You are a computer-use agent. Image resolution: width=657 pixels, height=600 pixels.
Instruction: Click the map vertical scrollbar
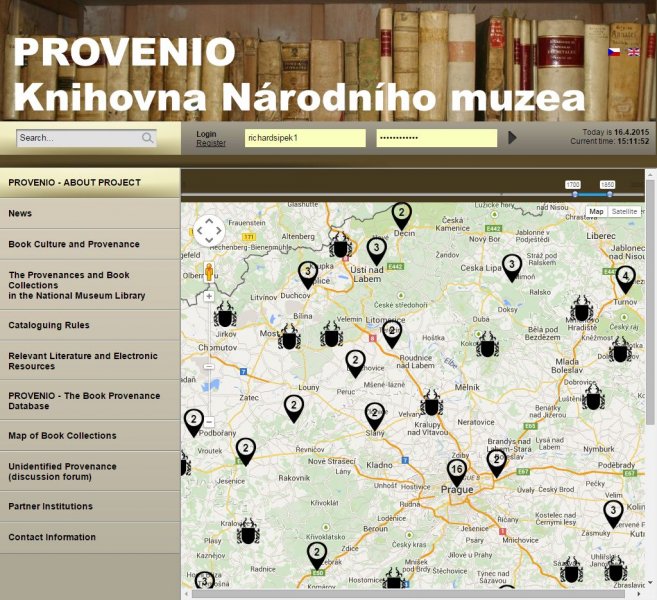(650, 302)
